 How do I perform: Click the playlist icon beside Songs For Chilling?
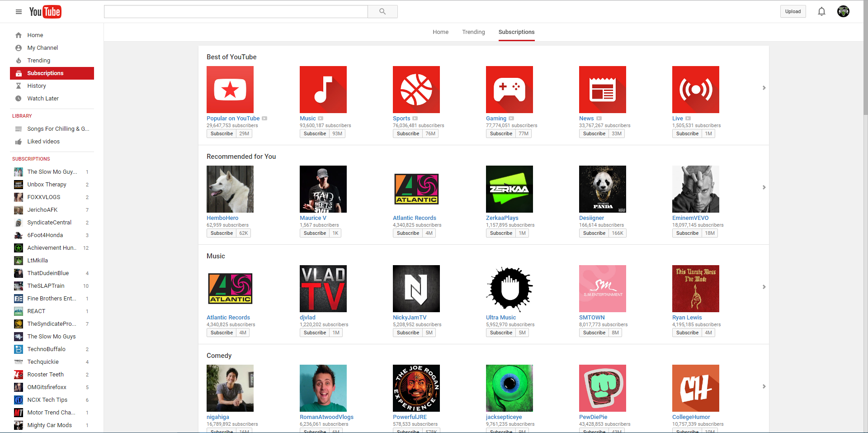click(x=19, y=129)
